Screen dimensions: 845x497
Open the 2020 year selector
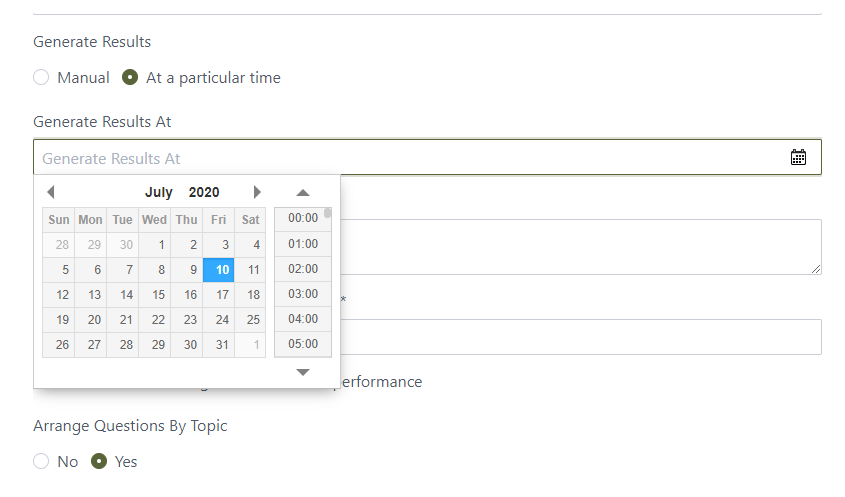tap(204, 192)
